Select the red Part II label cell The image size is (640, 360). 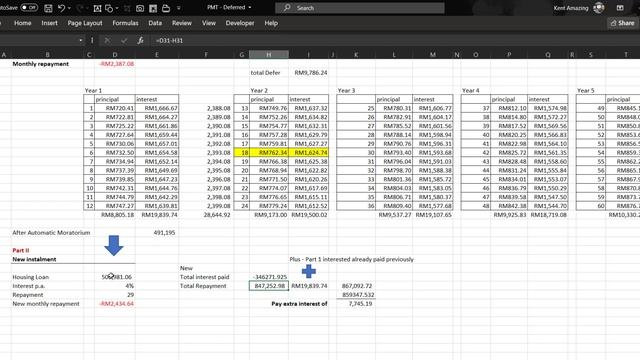click(x=48, y=250)
